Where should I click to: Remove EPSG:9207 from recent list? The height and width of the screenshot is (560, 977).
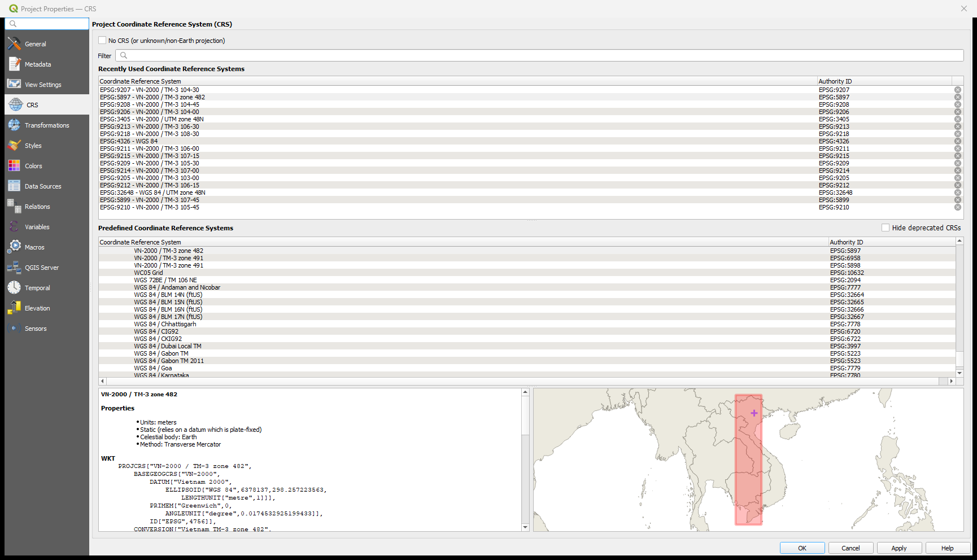coord(958,90)
